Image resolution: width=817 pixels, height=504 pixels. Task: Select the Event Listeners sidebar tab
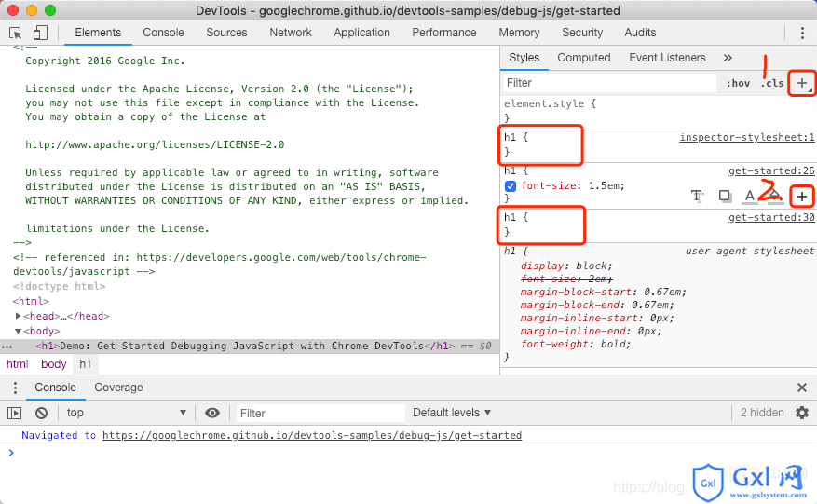click(667, 58)
